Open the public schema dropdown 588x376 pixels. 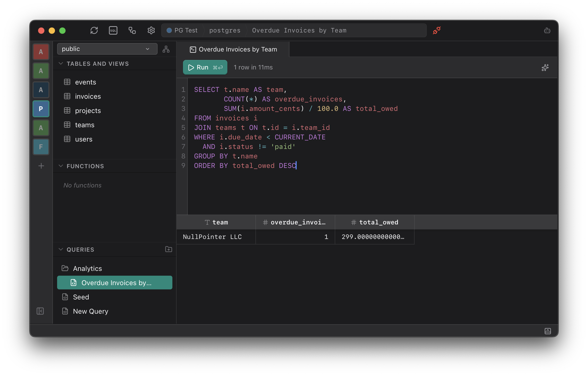coord(107,49)
